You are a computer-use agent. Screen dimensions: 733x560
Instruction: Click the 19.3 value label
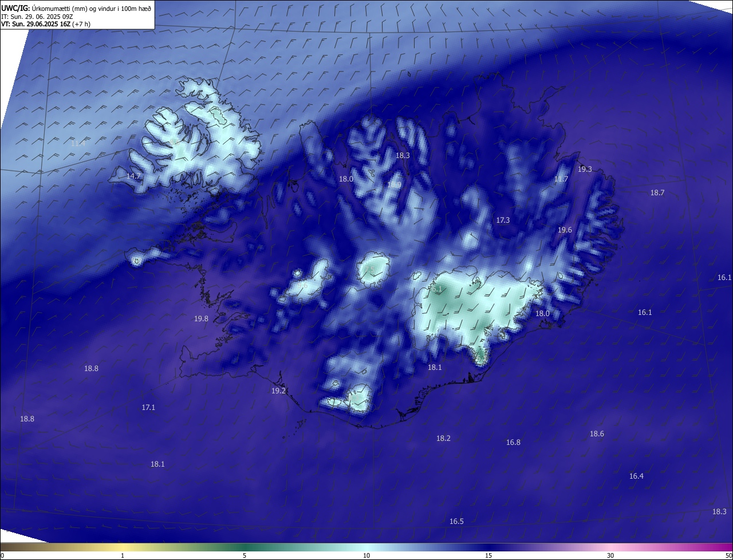coord(585,169)
